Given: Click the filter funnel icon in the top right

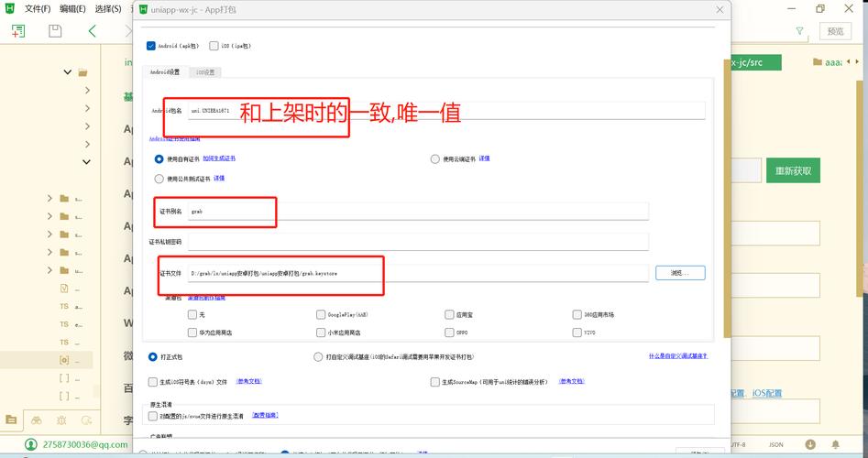Looking at the screenshot, I should (x=799, y=31).
